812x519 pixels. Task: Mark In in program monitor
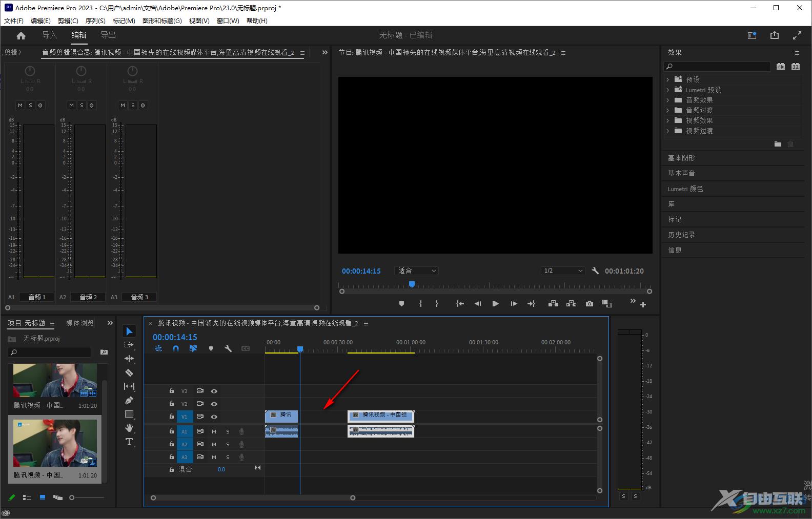420,304
